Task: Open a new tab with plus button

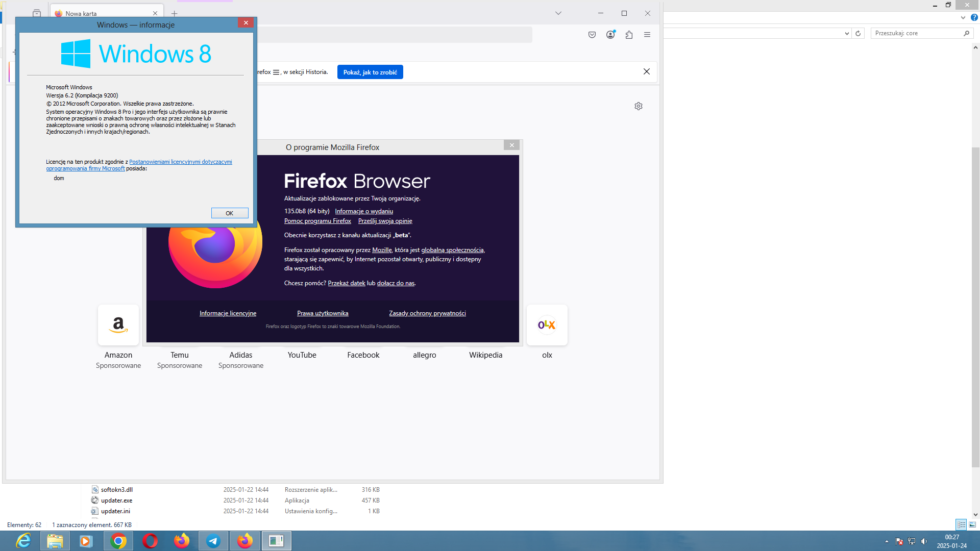Action: point(175,13)
